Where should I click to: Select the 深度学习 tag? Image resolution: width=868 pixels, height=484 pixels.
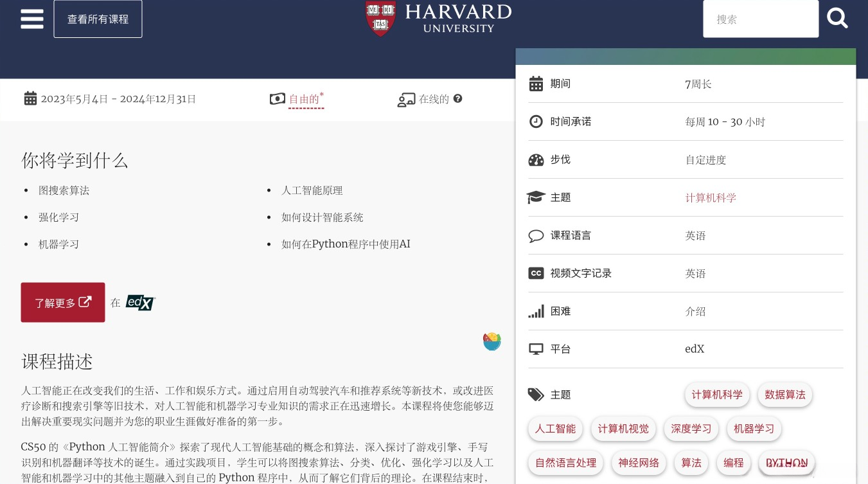pyautogui.click(x=691, y=429)
